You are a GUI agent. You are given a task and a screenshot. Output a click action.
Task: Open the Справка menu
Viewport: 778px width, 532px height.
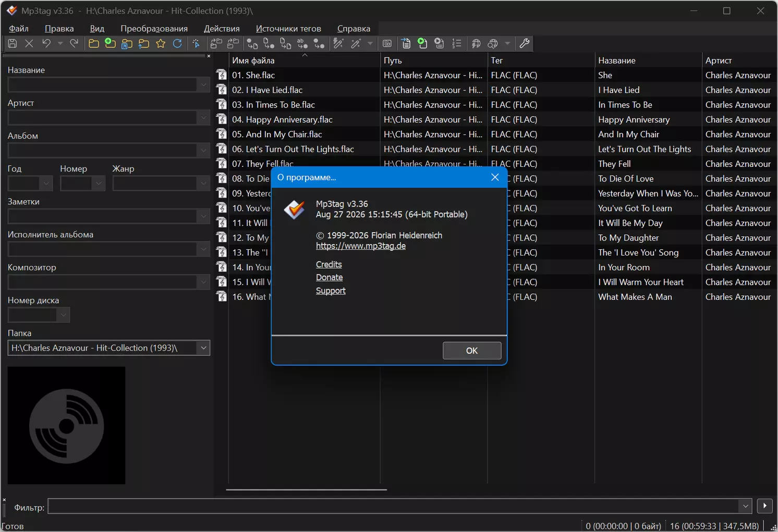point(354,29)
